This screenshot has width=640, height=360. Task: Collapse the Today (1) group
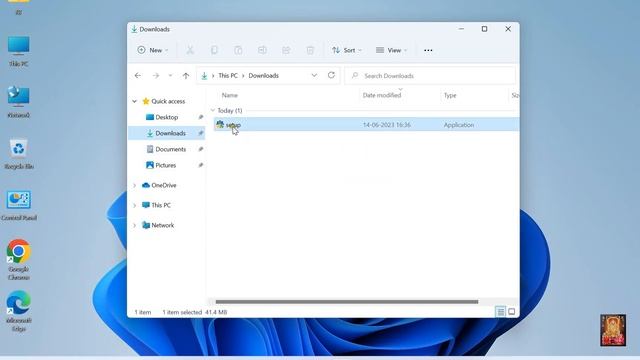point(213,111)
